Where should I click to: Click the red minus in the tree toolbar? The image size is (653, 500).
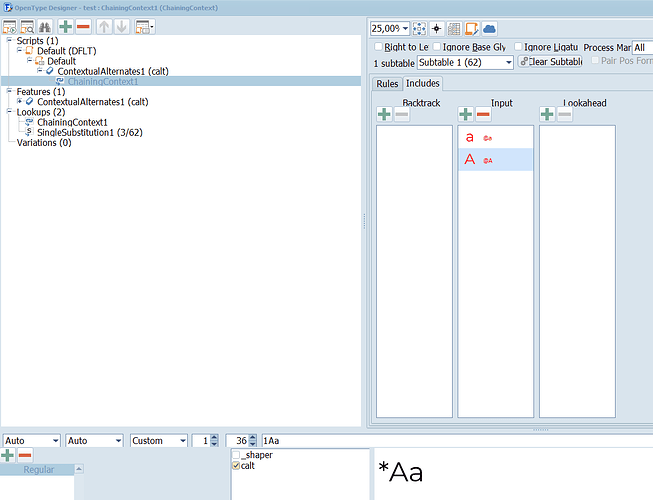pos(83,27)
